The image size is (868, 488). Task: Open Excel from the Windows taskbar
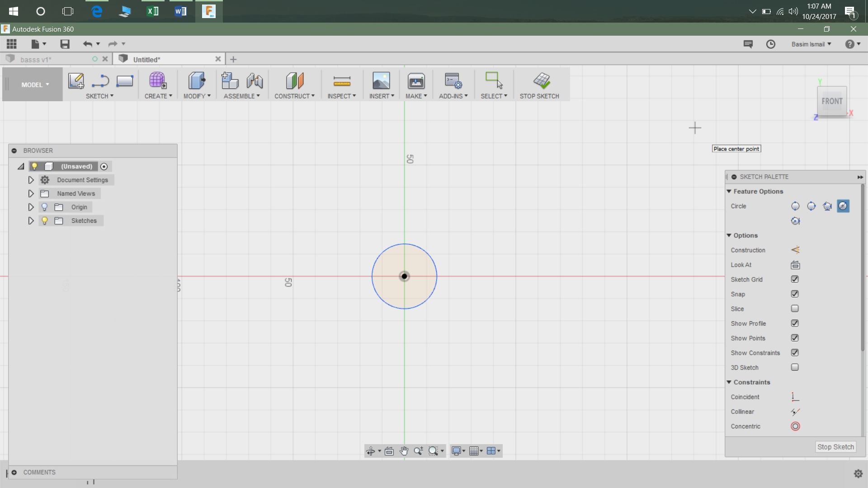tap(153, 11)
